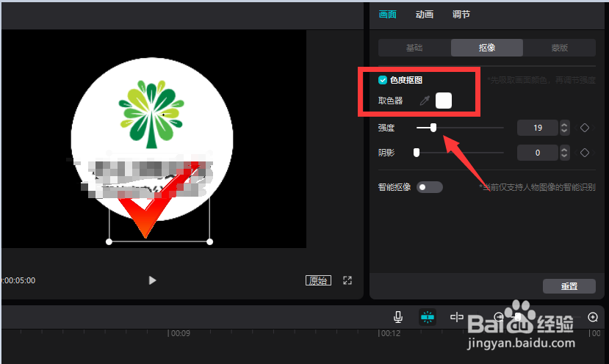Click the 阴影 value stepper arrows
The width and height of the screenshot is (609, 364).
[x=564, y=153]
